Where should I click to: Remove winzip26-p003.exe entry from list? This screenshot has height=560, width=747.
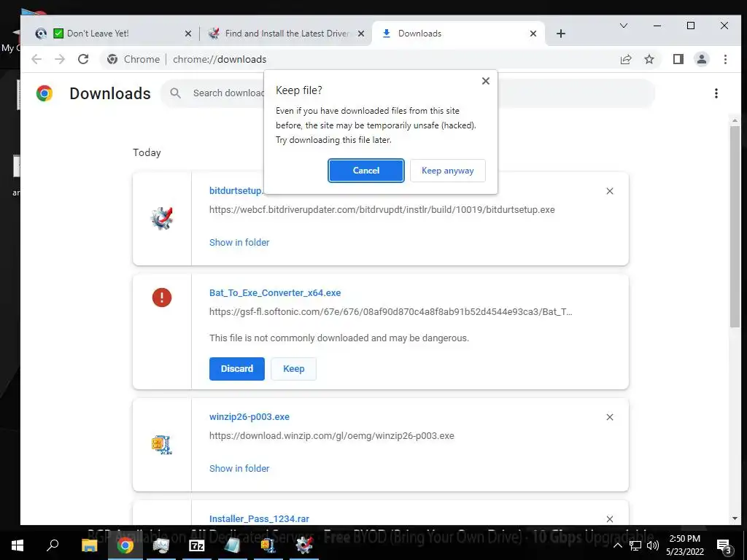point(609,417)
